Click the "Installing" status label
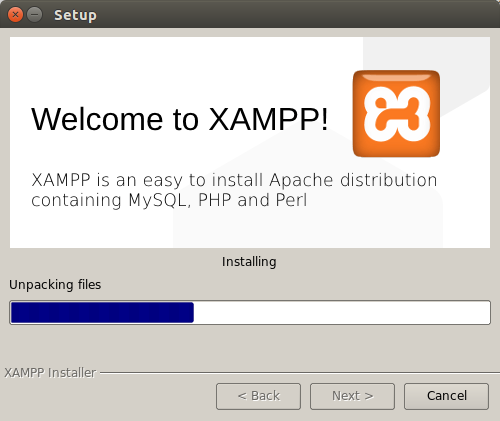500x421 pixels. pyautogui.click(x=249, y=262)
